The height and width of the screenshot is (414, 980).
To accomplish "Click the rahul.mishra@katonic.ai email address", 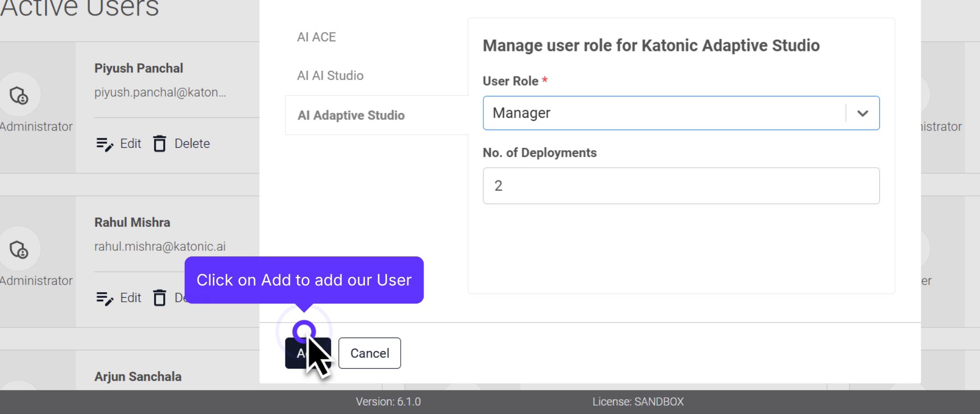I will coord(160,247).
